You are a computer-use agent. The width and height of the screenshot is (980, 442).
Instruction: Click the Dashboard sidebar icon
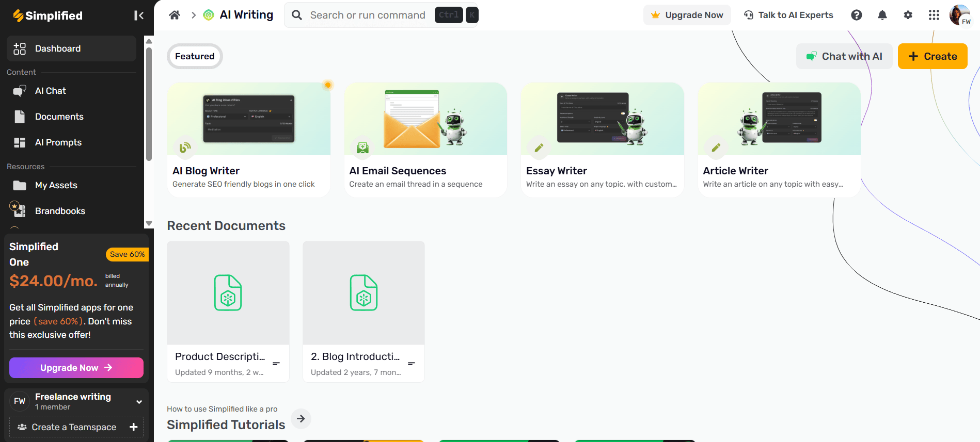20,48
